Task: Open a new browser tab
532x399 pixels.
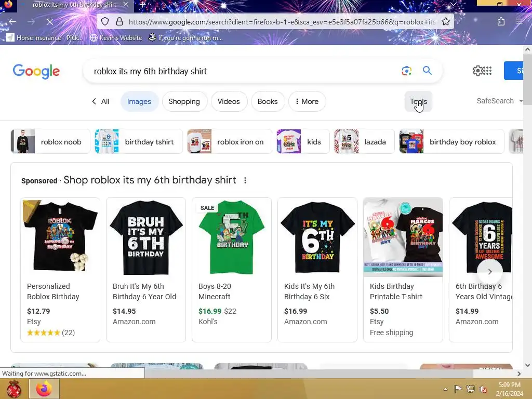Action: coord(143,4)
